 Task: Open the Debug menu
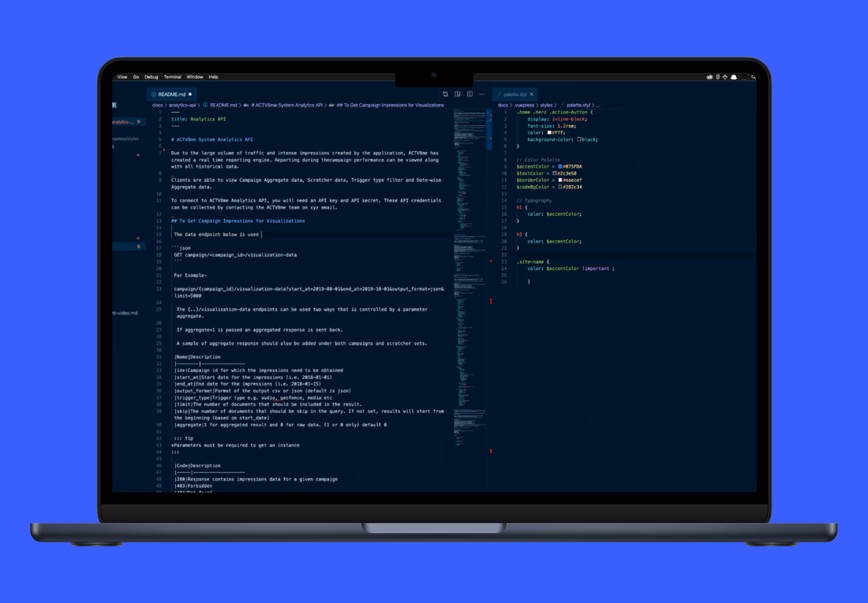click(151, 77)
